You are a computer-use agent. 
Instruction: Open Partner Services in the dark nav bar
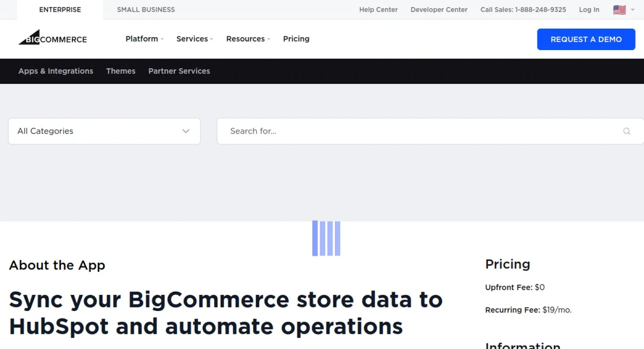179,71
